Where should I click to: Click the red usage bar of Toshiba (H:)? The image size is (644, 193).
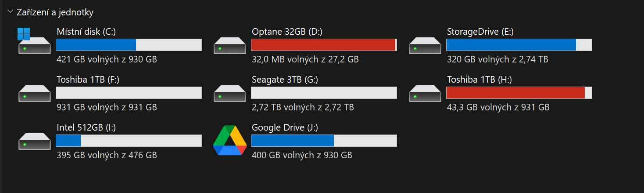point(515,93)
